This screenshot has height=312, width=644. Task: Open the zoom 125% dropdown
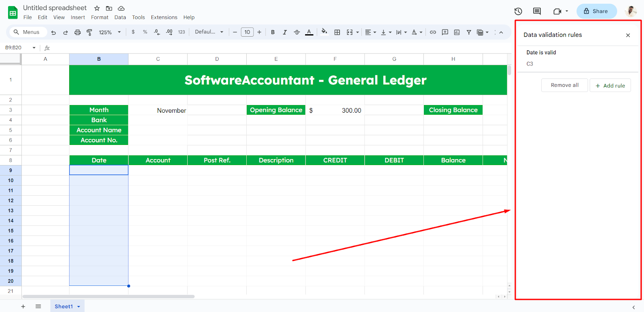pos(110,32)
